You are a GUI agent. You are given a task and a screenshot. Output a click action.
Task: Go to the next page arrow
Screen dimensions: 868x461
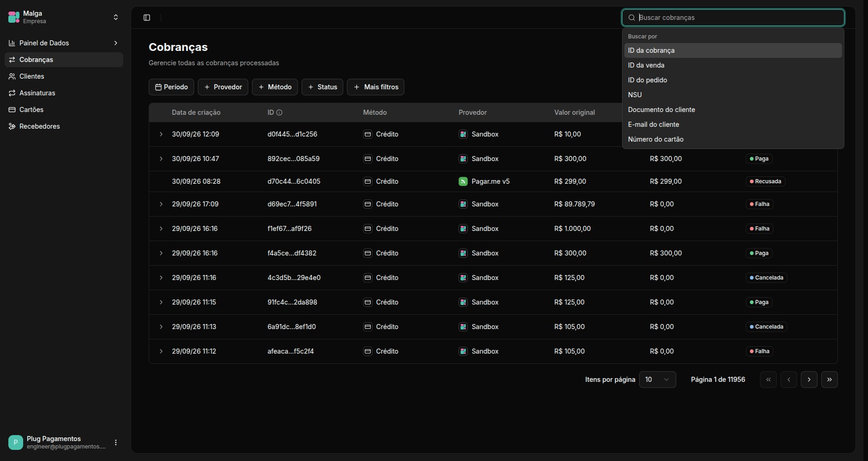pyautogui.click(x=809, y=380)
